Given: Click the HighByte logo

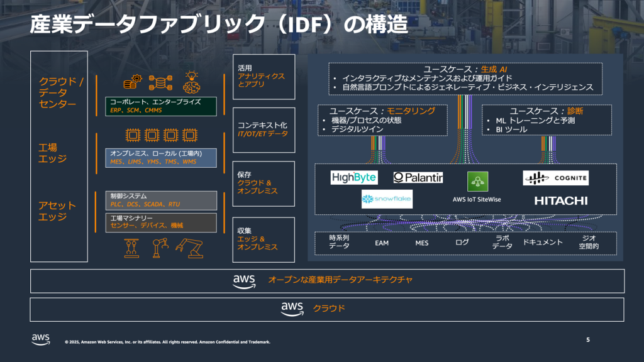Looking at the screenshot, I should 353,177.
